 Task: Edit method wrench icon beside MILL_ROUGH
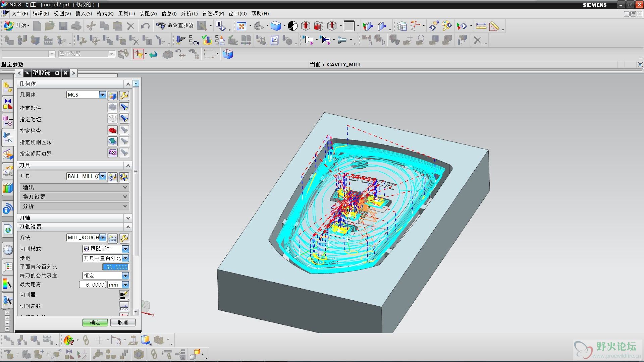(124, 238)
